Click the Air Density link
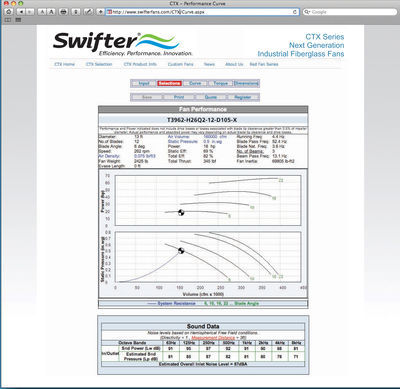The width and height of the screenshot is (400, 389). click(109, 156)
